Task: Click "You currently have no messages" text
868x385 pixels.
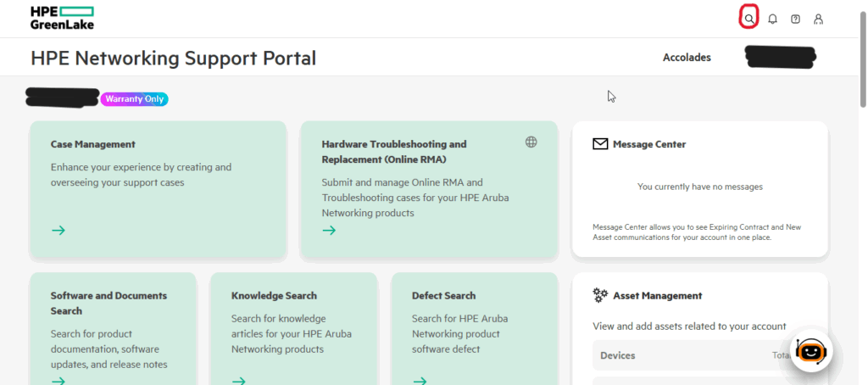Action: click(699, 187)
